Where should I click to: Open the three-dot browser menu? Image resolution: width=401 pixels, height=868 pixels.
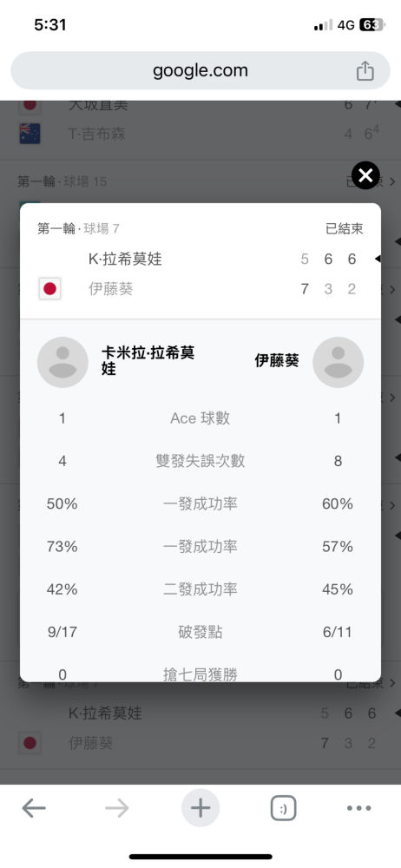(359, 809)
